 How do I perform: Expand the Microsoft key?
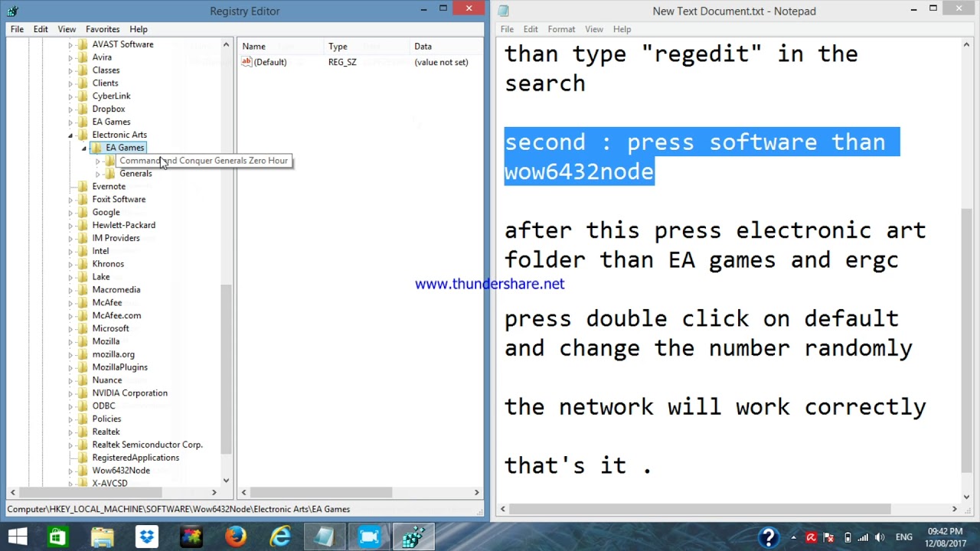(x=70, y=329)
